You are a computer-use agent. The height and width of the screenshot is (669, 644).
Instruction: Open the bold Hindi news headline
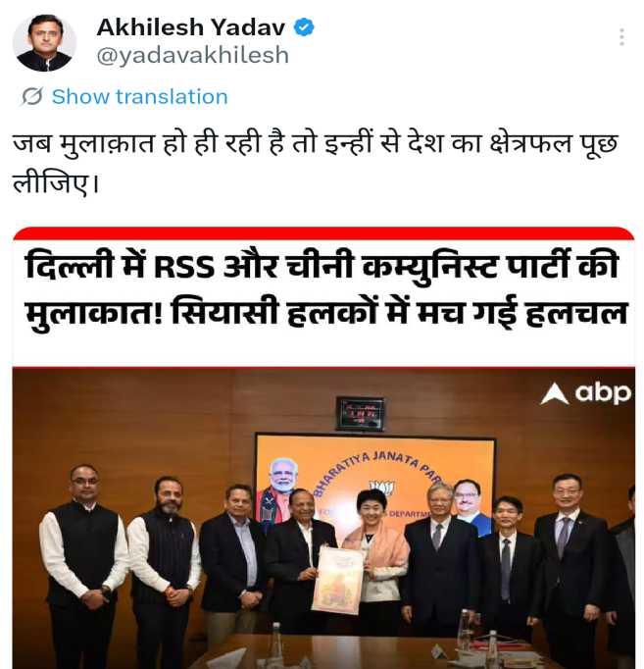click(x=325, y=289)
